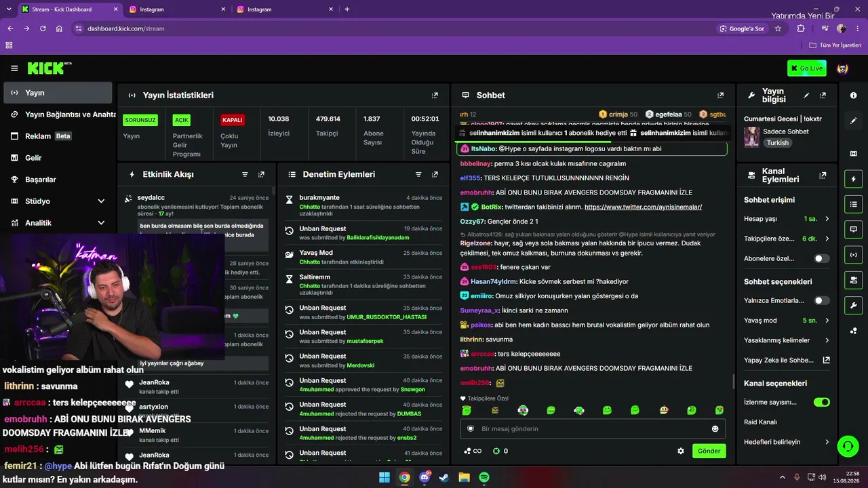Viewport: 868px width, 488px height.
Task: Click the Kick logo
Action: click(x=50, y=68)
